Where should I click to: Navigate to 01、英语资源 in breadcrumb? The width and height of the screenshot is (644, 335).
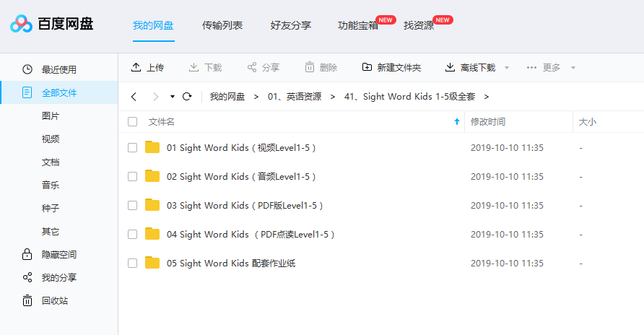pyautogui.click(x=295, y=96)
